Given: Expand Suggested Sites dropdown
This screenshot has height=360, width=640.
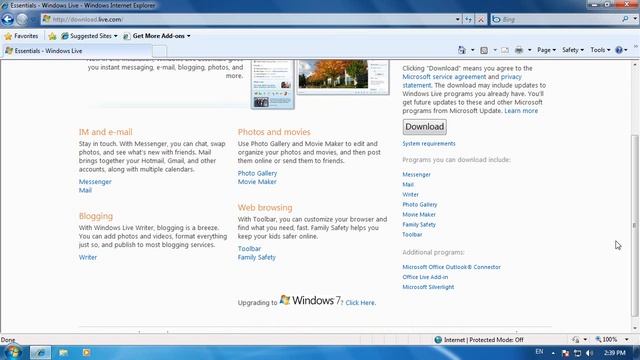Looking at the screenshot, I should [x=116, y=36].
